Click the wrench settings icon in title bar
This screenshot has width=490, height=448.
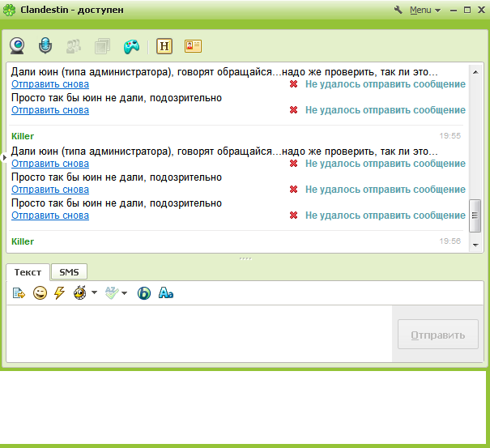pyautogui.click(x=398, y=10)
